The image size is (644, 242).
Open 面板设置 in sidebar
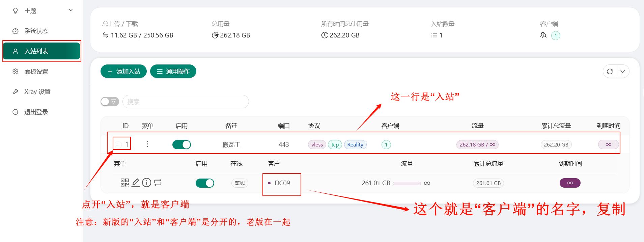pyautogui.click(x=41, y=71)
